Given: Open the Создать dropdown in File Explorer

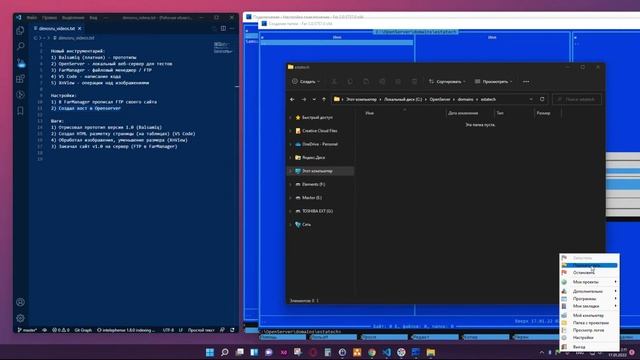Looking at the screenshot, I should click(x=306, y=82).
